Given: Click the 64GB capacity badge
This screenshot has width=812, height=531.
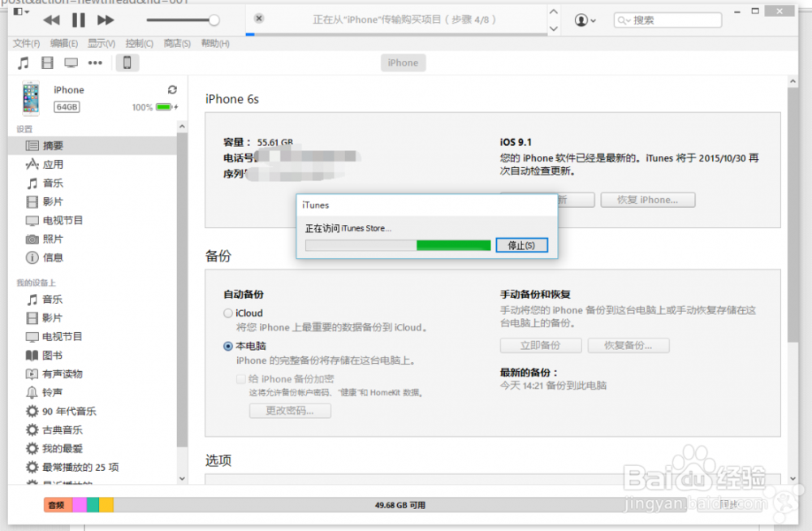Looking at the screenshot, I should pyautogui.click(x=67, y=107).
